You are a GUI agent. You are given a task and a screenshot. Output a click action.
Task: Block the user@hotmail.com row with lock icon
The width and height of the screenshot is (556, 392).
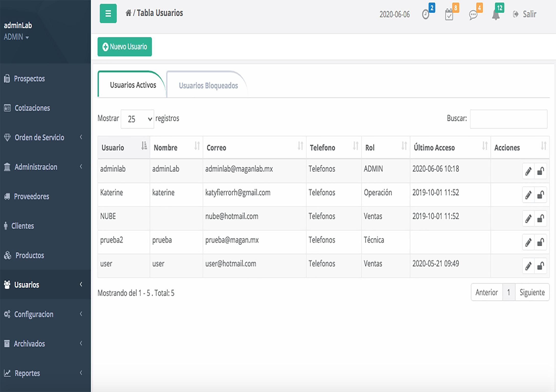(x=540, y=266)
